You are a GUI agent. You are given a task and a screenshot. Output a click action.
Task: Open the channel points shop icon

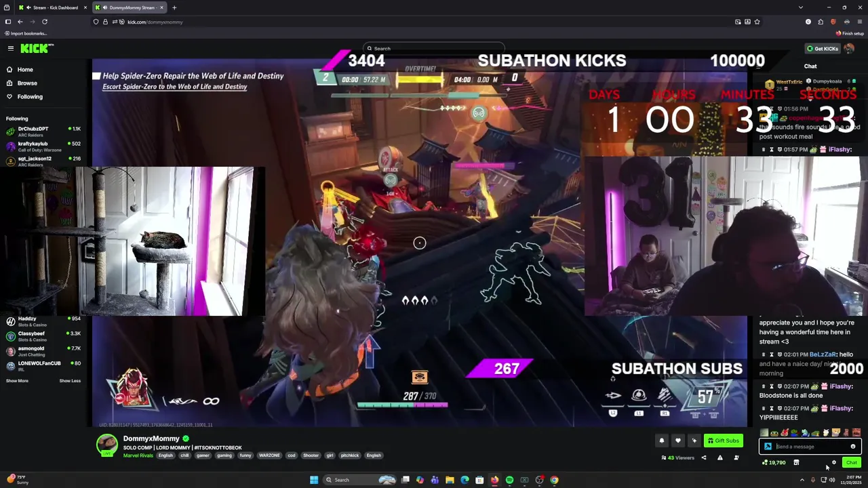pos(796,462)
